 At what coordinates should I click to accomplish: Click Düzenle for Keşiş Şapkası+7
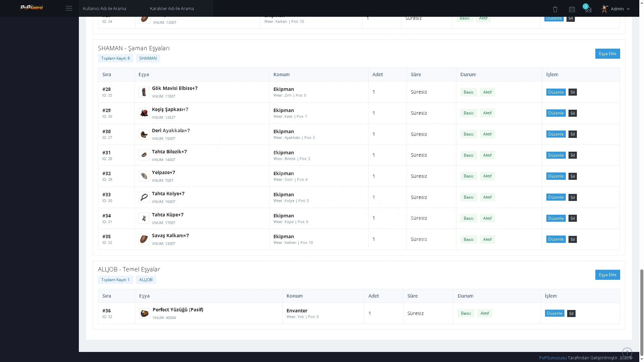[x=556, y=113]
